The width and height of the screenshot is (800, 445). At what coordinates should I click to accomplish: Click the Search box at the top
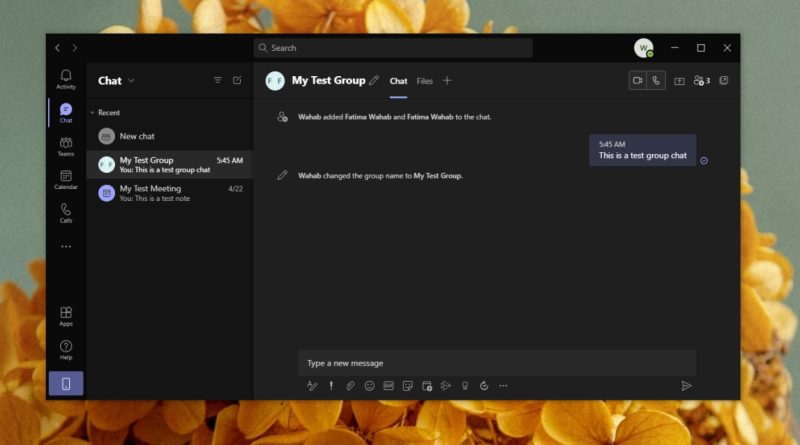[393, 48]
